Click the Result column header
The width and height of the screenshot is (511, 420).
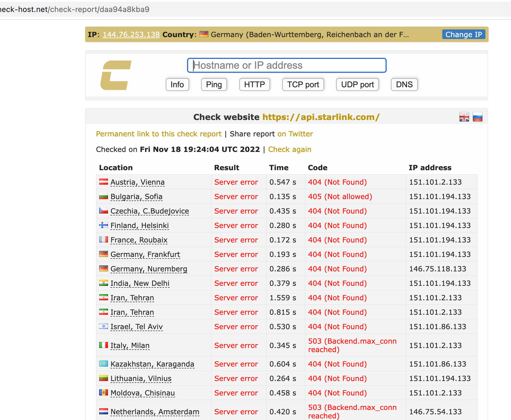227,168
